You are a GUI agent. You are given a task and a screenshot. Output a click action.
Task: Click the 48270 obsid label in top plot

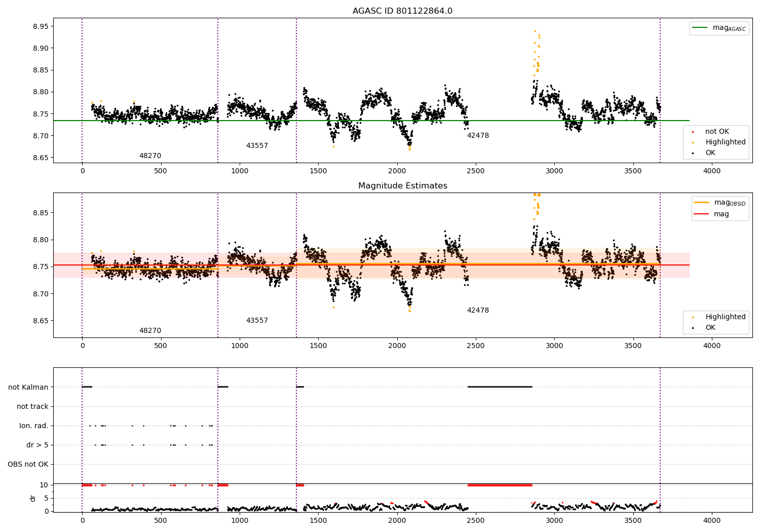click(x=150, y=156)
